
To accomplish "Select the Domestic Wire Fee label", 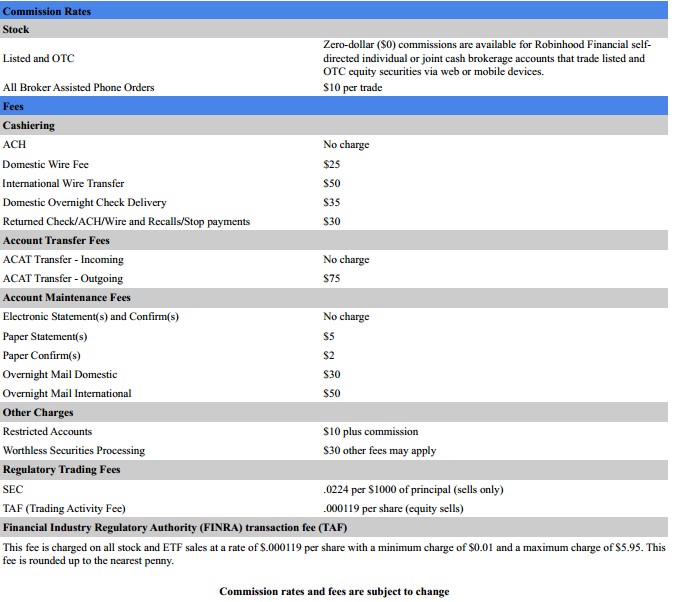I will tap(45, 164).
